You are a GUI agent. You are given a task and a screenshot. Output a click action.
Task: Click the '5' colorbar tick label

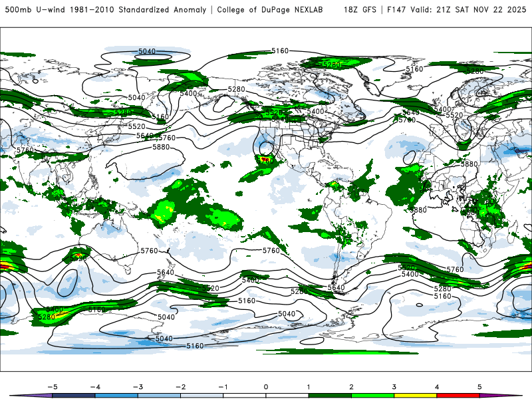click(479, 387)
